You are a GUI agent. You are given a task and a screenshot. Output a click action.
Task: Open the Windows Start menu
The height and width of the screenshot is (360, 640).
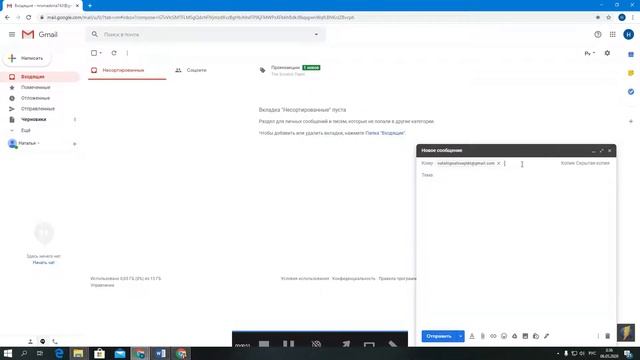(x=8, y=353)
